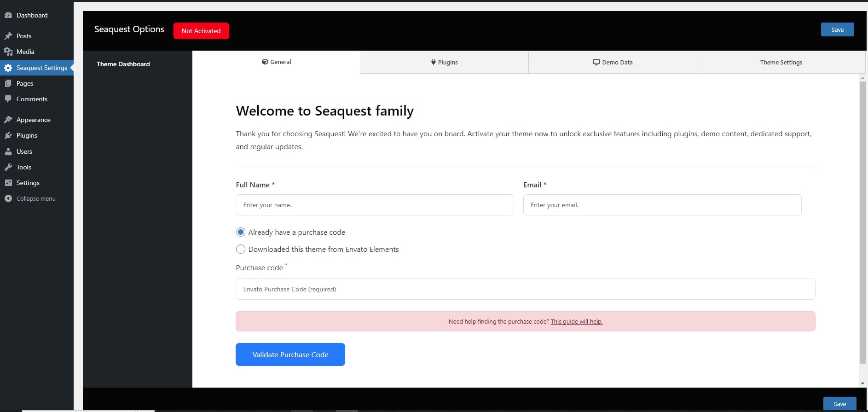The height and width of the screenshot is (412, 868).
Task: Click the 'Seaquest Options' title text
Action: click(129, 29)
